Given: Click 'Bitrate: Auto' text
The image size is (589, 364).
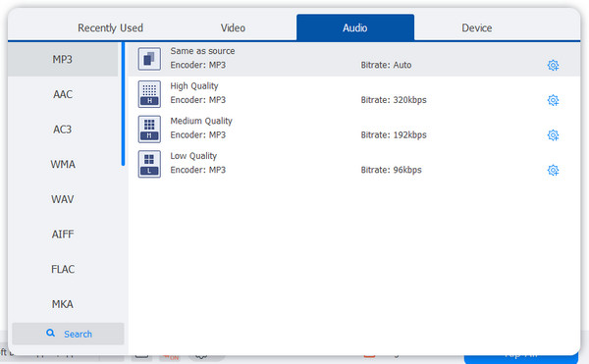Looking at the screenshot, I should tap(386, 65).
